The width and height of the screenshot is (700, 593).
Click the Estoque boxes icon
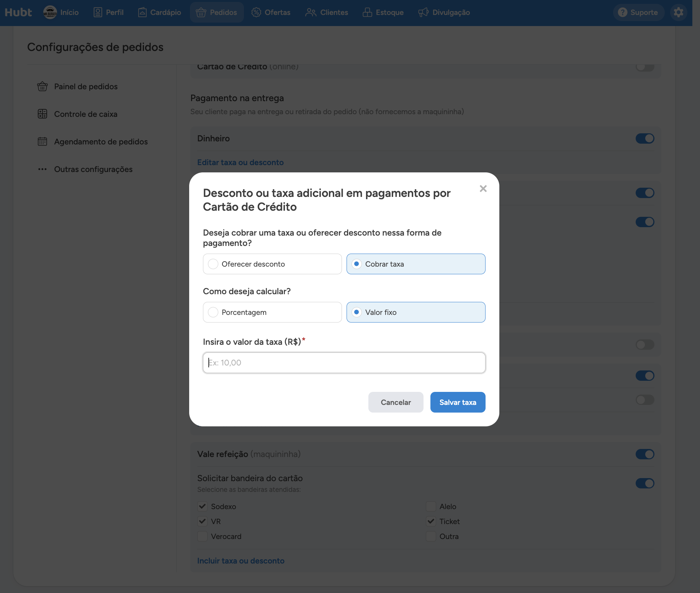[367, 12]
